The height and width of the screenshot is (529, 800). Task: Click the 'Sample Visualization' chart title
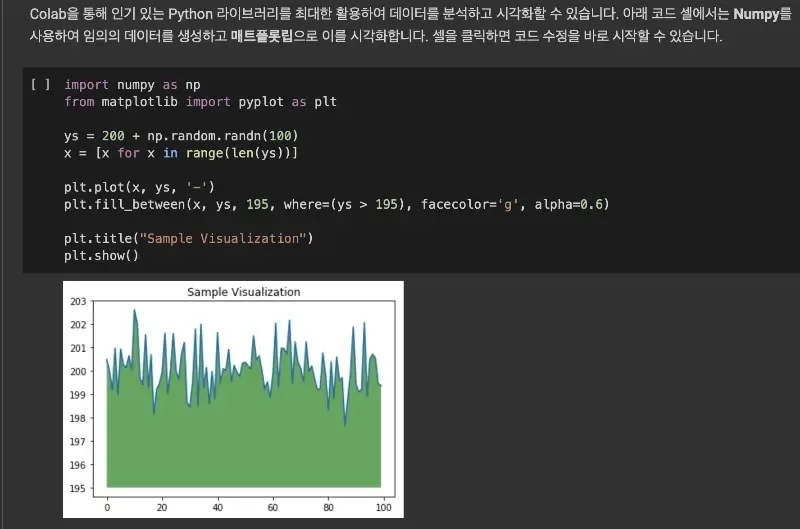(x=243, y=292)
